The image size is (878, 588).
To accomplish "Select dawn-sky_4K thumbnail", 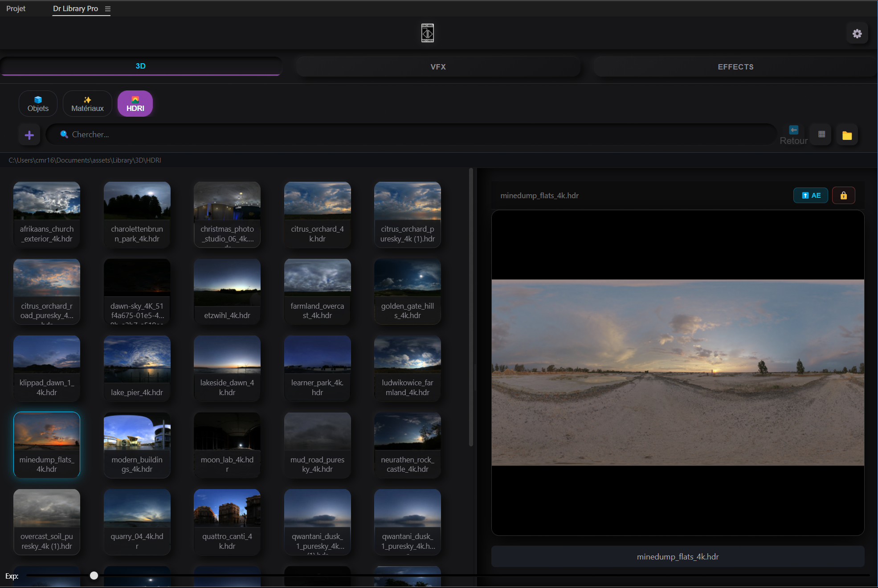I will (x=137, y=291).
